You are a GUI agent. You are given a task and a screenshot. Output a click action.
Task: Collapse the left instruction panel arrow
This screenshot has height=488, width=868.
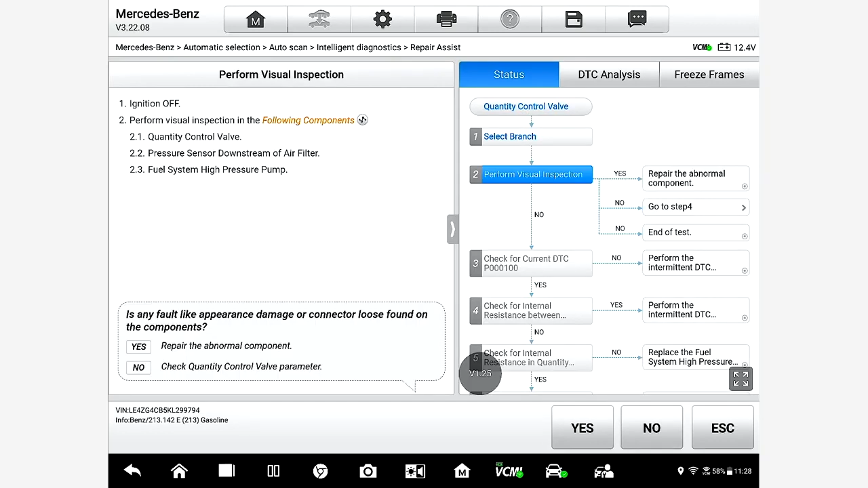(x=452, y=229)
